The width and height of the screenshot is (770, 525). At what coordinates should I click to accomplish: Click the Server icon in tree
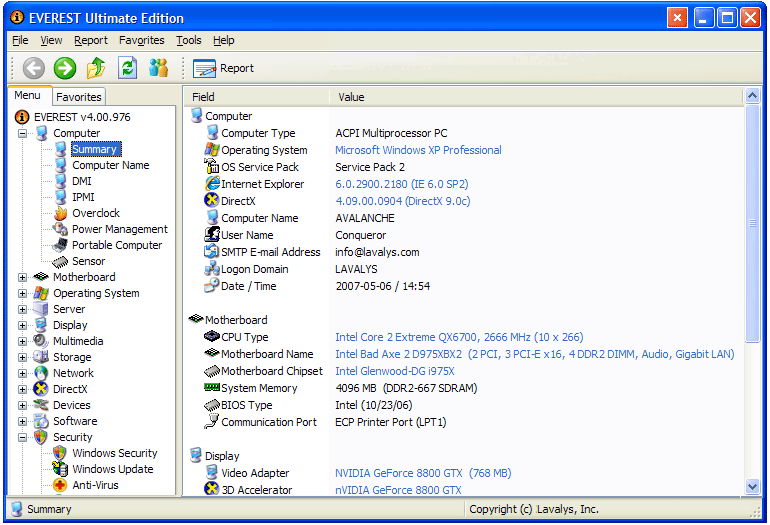pos(41,309)
